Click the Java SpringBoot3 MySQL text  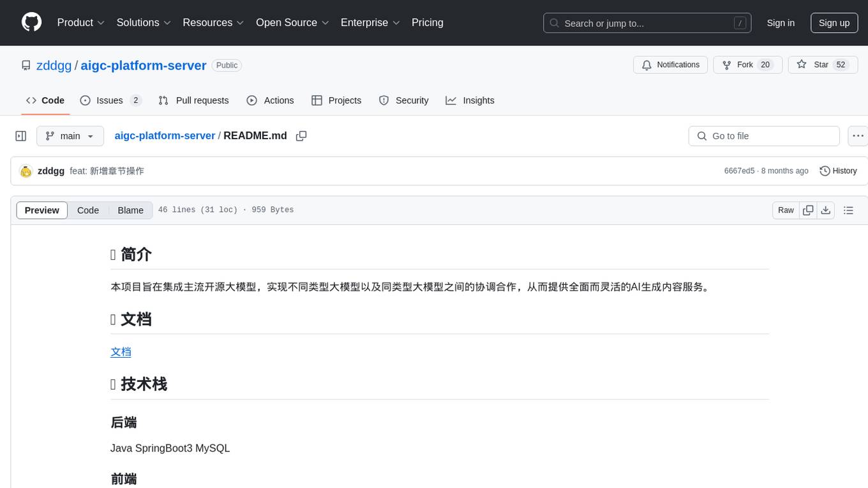(170, 448)
